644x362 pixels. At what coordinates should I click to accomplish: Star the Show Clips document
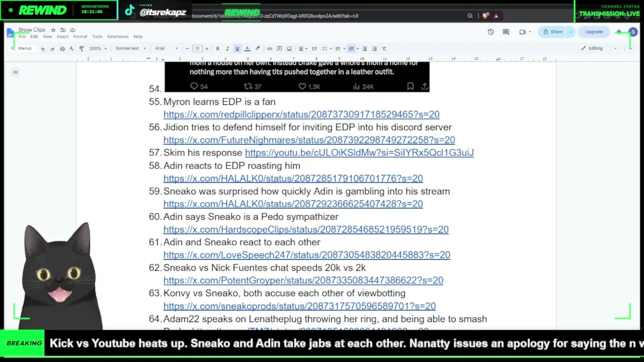53,30
